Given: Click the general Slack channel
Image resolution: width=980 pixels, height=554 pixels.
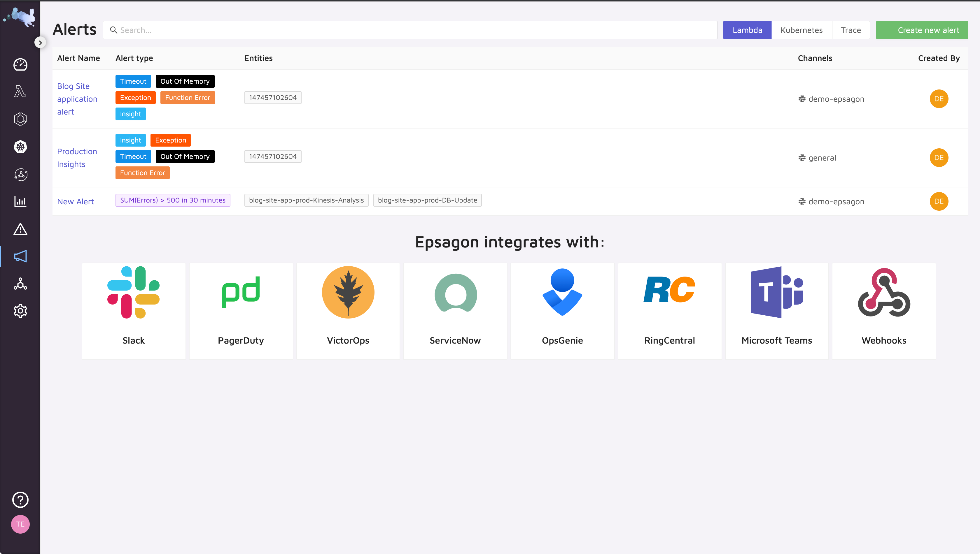Looking at the screenshot, I should pyautogui.click(x=817, y=158).
